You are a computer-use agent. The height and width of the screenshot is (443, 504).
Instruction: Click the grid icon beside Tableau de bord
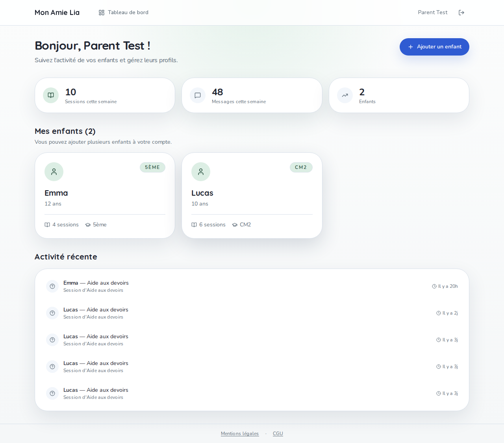pyautogui.click(x=102, y=12)
